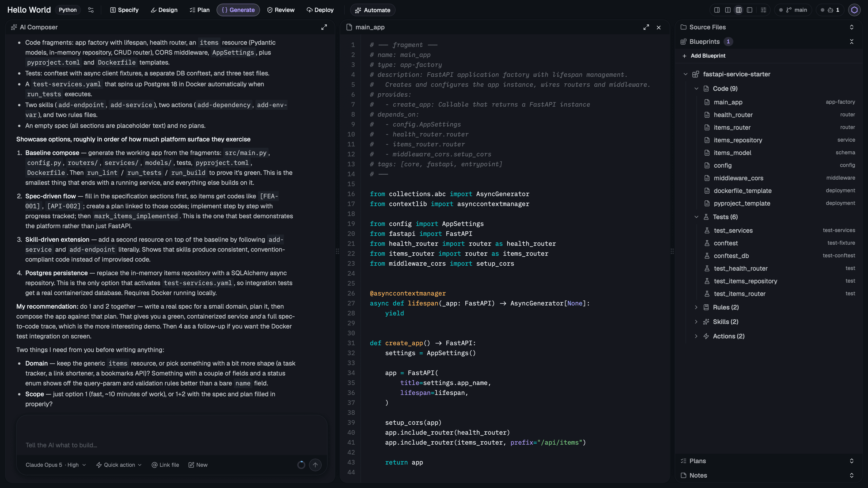This screenshot has width=868, height=488.
Task: Close the main_app editor tab
Action: tap(659, 27)
